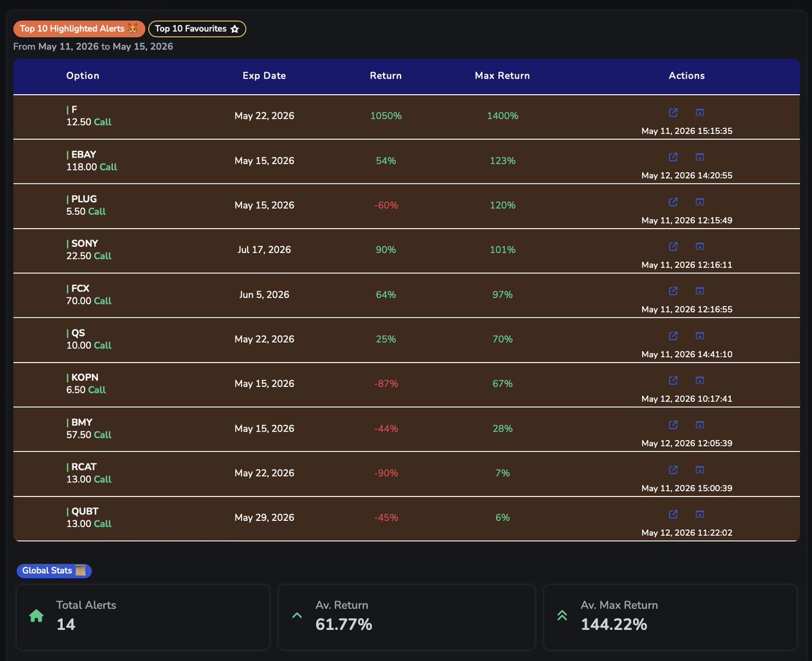Open external link icon in SONY row
This screenshot has width=812, height=661.
[673, 246]
